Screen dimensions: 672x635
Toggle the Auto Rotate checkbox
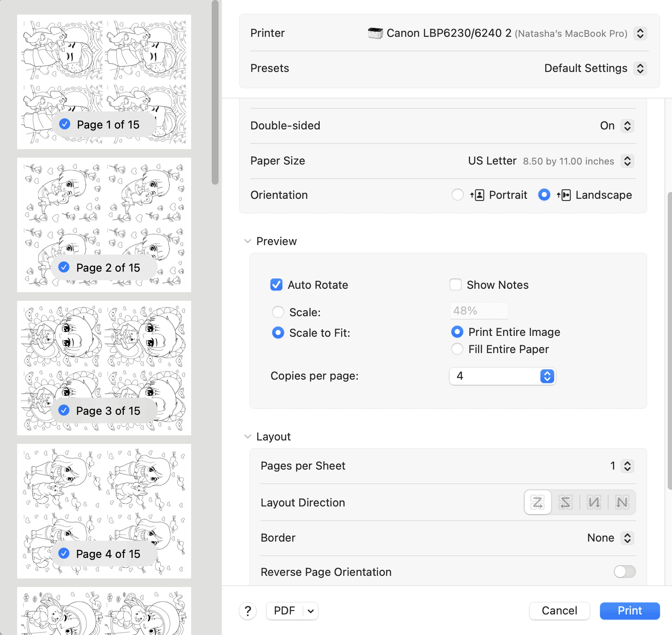point(276,285)
